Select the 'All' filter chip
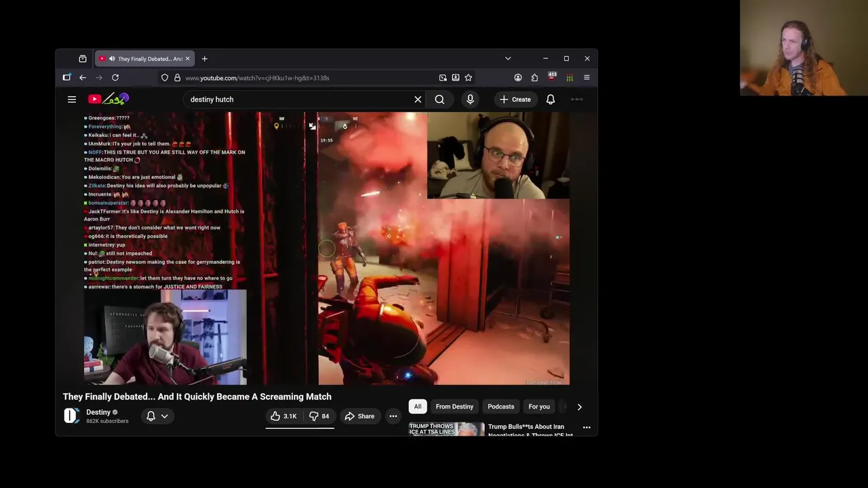Image resolution: width=868 pixels, height=488 pixels. click(418, 407)
